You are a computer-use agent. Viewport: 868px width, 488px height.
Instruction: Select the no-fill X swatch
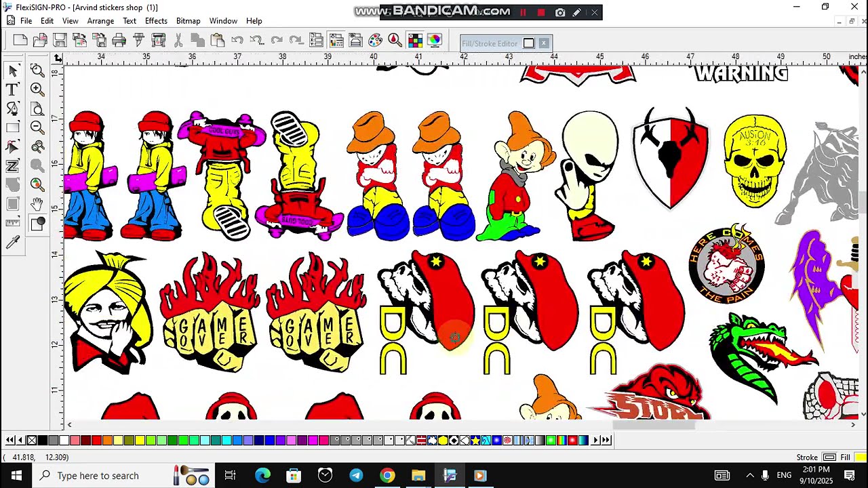tap(31, 441)
